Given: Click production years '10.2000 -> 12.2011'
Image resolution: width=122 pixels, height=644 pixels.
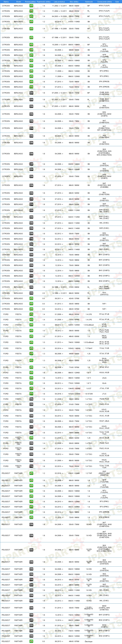Looking at the screenshot, I should 59,45.
